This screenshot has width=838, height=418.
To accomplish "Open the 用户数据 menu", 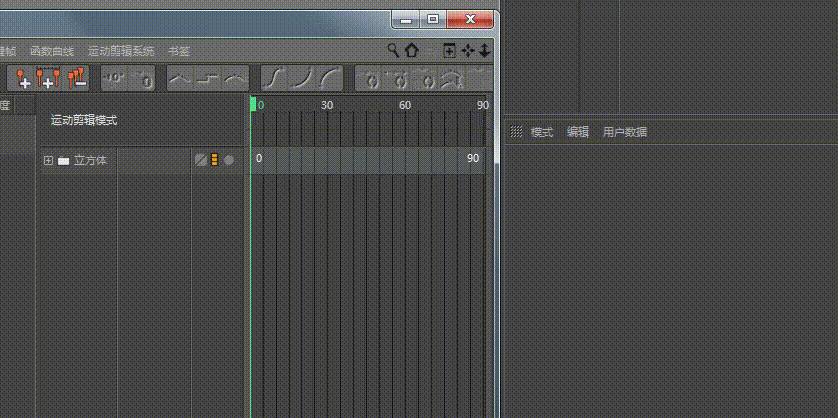I will pyautogui.click(x=625, y=132).
